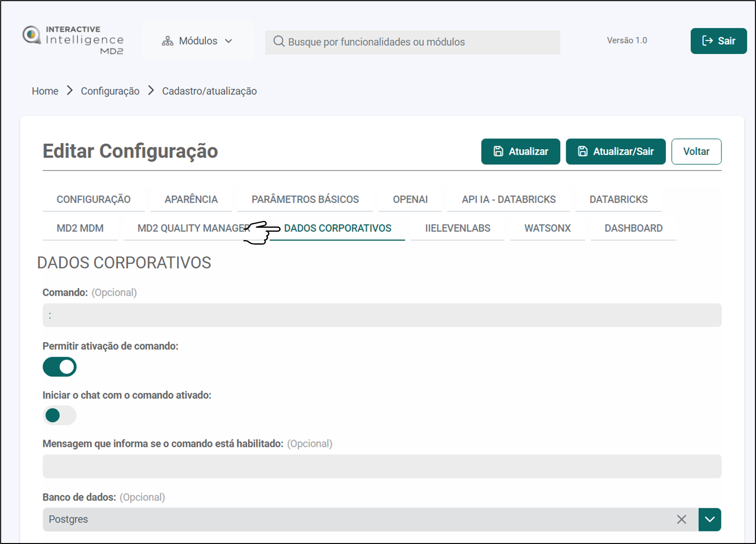Click the Comando input field
This screenshot has width=756, height=544.
[x=381, y=315]
